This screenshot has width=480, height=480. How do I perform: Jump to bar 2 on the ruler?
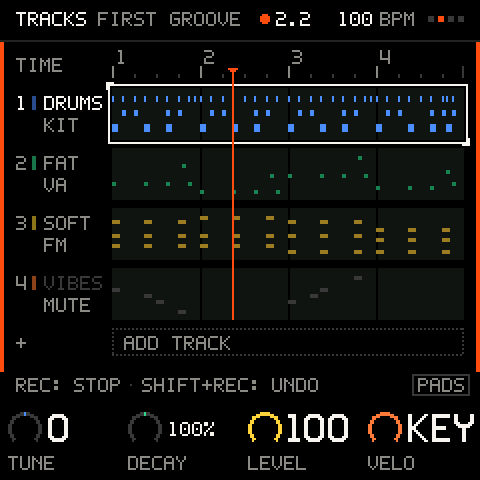click(209, 57)
